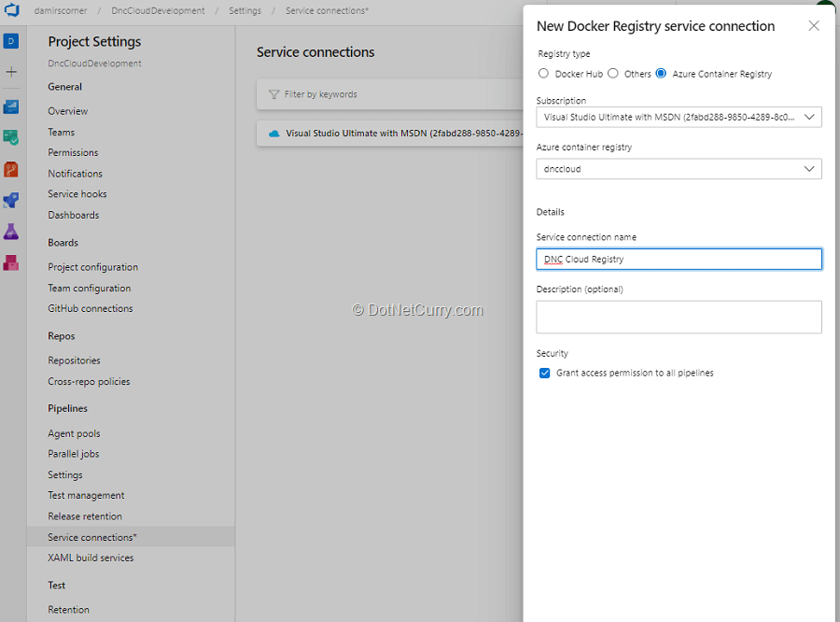Open Overview in Project Settings
The height and width of the screenshot is (622, 840).
pyautogui.click(x=67, y=111)
